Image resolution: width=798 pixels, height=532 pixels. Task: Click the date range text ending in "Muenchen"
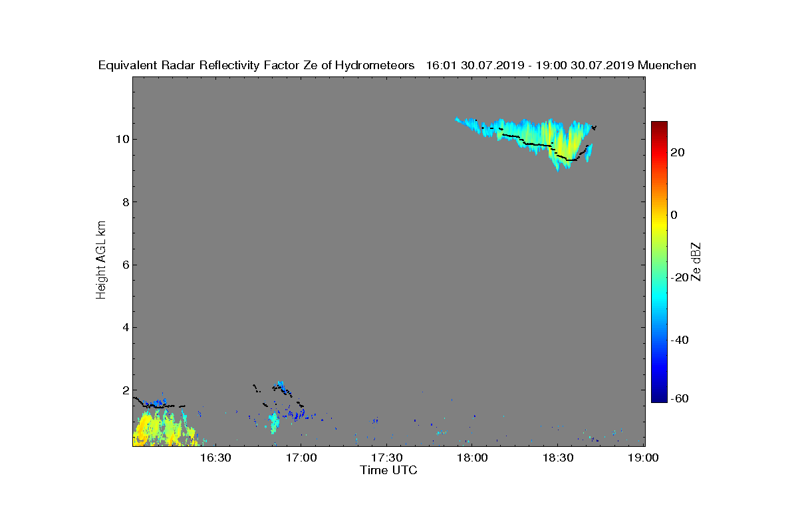point(561,65)
